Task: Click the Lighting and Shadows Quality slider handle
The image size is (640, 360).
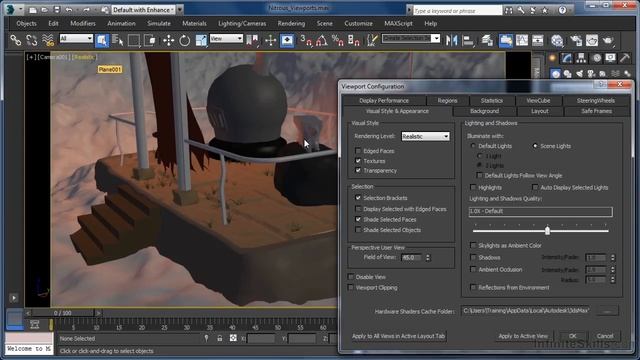Action: coord(547,231)
